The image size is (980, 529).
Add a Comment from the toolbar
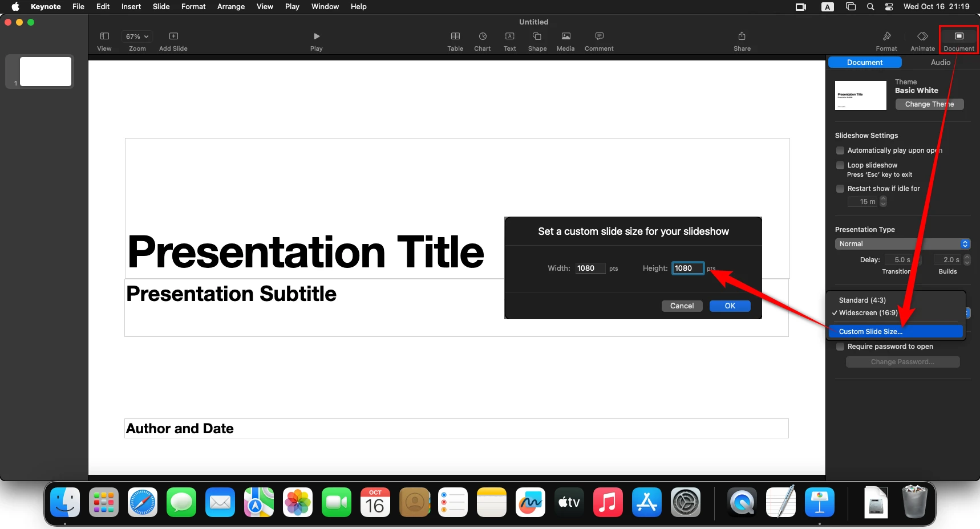tap(599, 41)
